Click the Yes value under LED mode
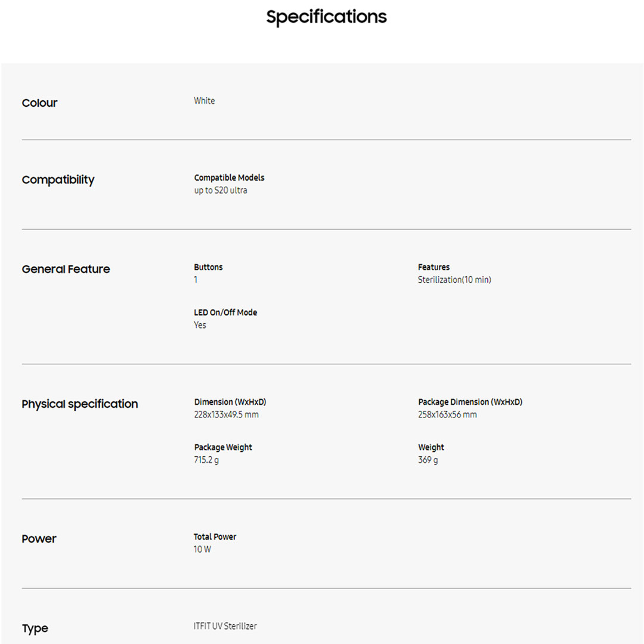 point(200,325)
